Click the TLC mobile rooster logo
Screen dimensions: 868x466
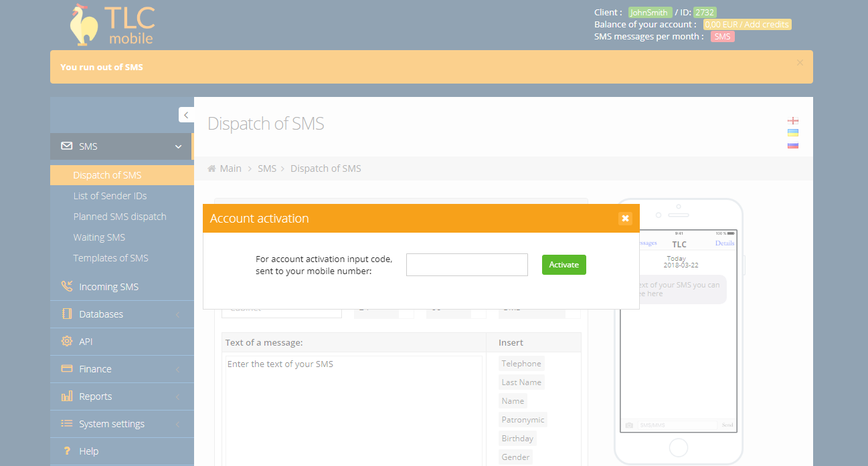coord(112,25)
